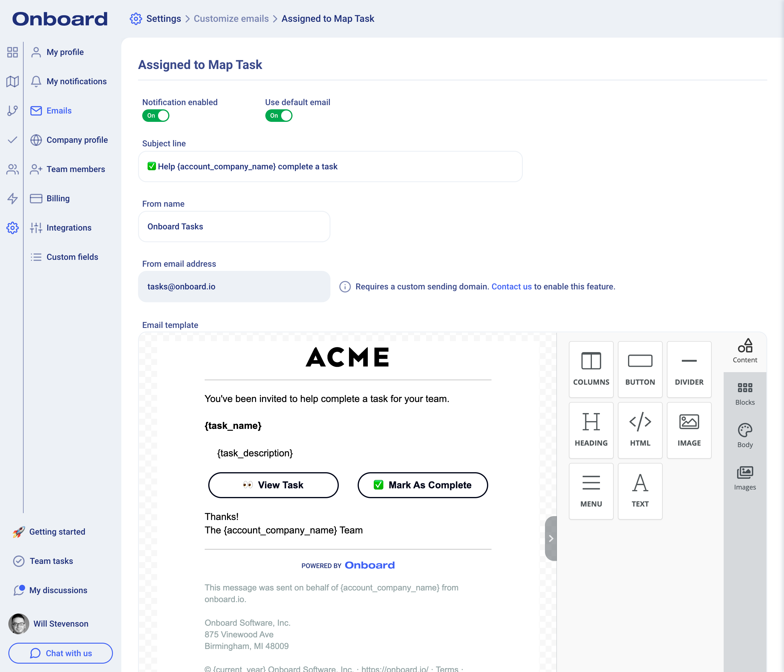The width and height of the screenshot is (784, 672).
Task: Toggle the Use default email switch
Action: point(278,115)
